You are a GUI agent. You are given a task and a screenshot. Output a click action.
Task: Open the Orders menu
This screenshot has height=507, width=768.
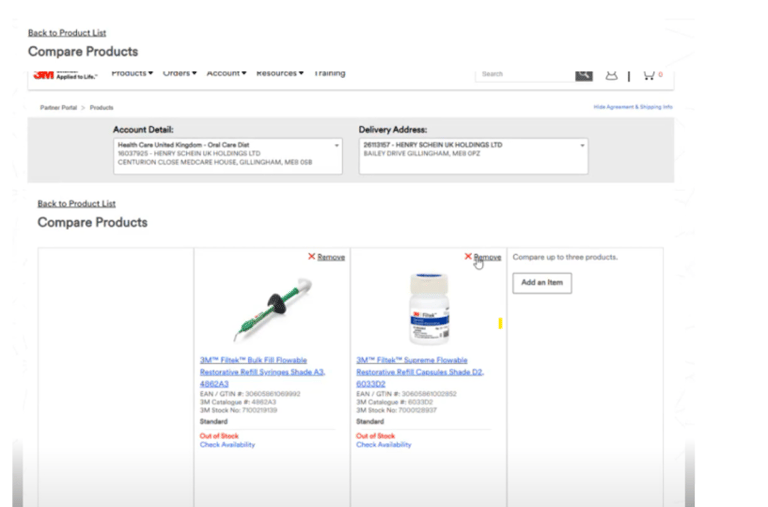click(x=179, y=73)
